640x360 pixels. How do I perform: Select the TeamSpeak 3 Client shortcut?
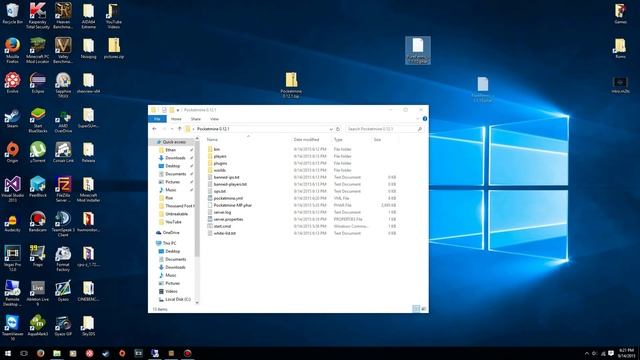(x=63, y=224)
